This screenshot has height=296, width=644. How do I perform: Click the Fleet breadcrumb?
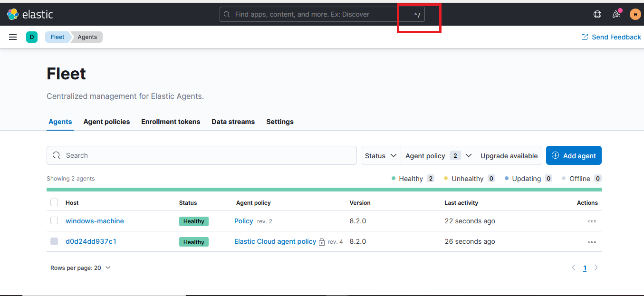[58, 37]
